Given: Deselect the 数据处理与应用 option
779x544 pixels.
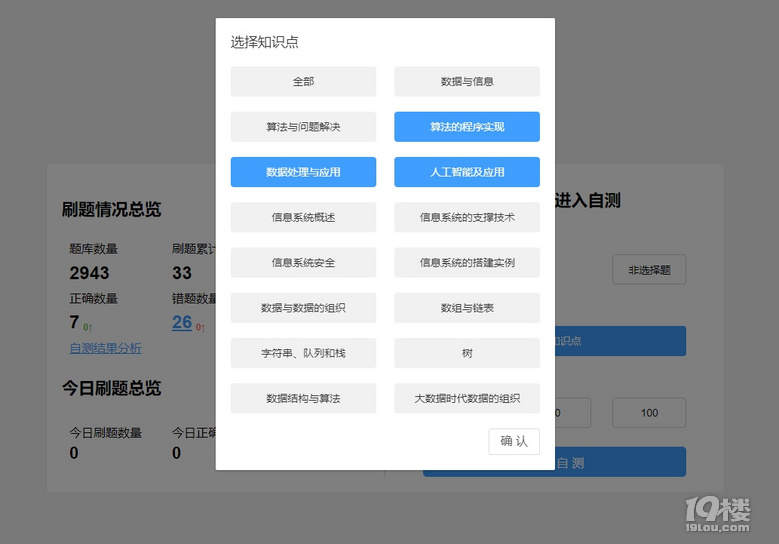Looking at the screenshot, I should click(x=303, y=172).
